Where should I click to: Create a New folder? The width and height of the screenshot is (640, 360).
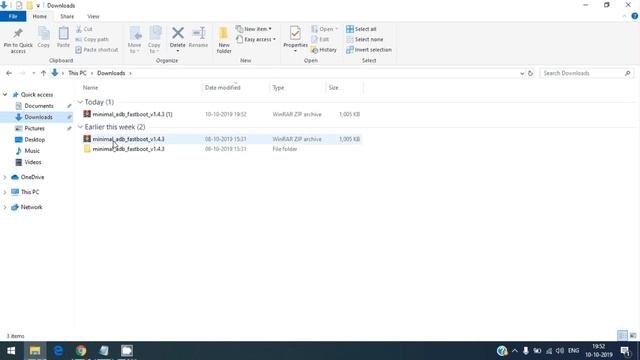[224, 40]
